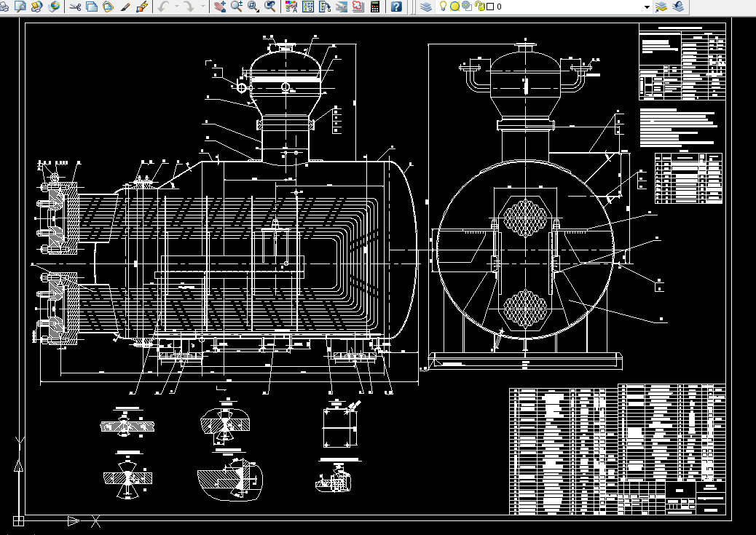
Task: Open the Properties palette icon
Action: pos(291,7)
